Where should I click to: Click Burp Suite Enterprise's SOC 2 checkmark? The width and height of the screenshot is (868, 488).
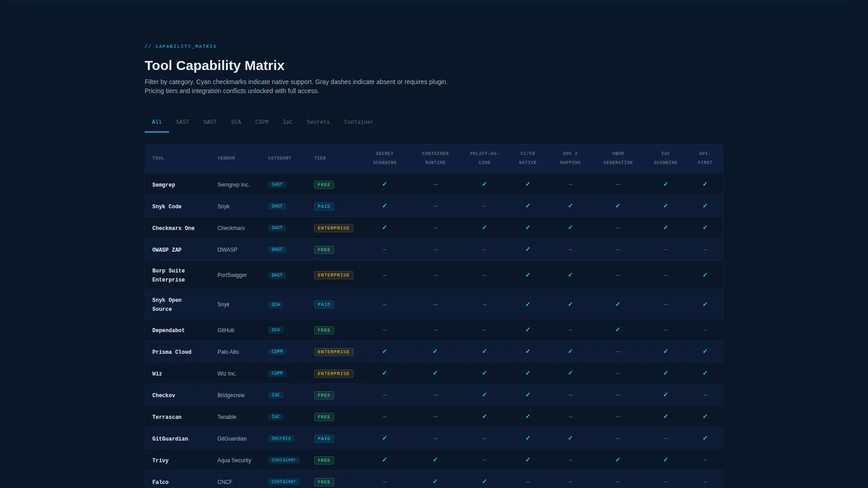click(x=571, y=275)
